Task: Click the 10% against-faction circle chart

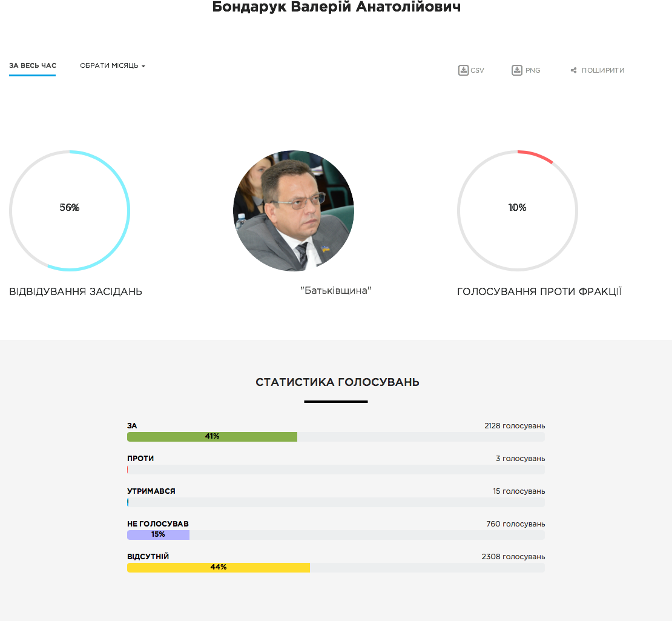Action: click(518, 210)
